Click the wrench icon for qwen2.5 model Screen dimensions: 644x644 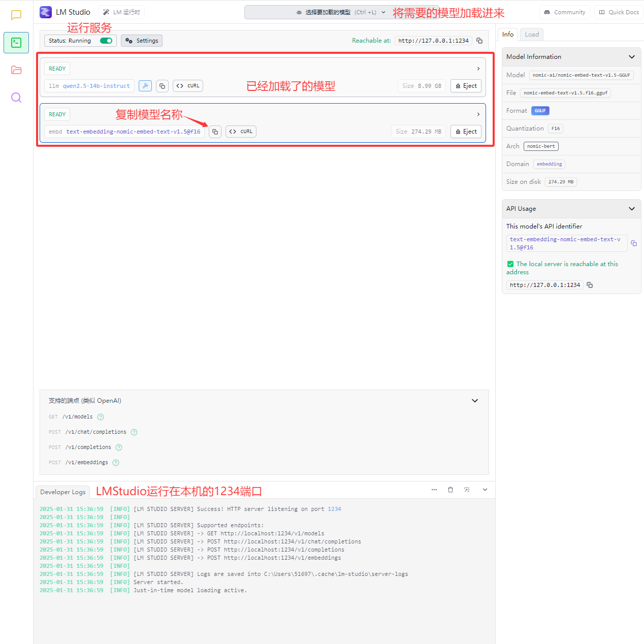pyautogui.click(x=145, y=86)
